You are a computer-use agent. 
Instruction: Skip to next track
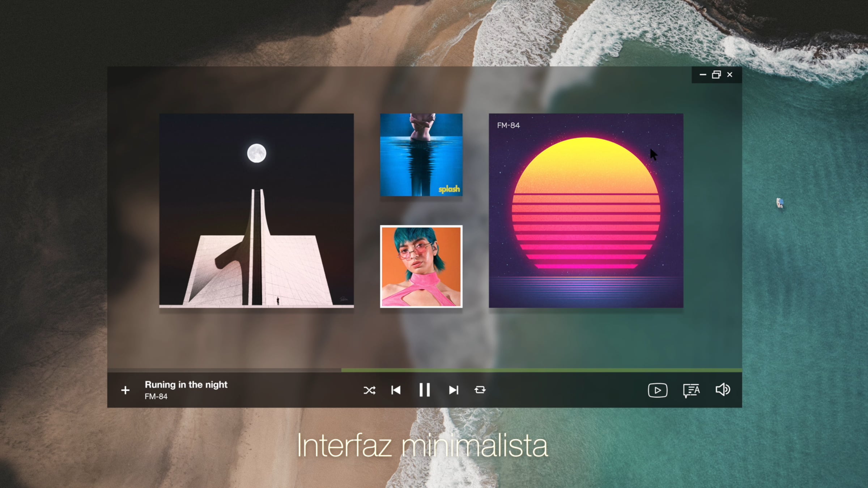(454, 390)
